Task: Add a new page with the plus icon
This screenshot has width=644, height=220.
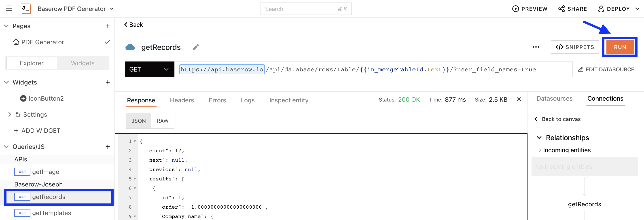Action: (108, 26)
